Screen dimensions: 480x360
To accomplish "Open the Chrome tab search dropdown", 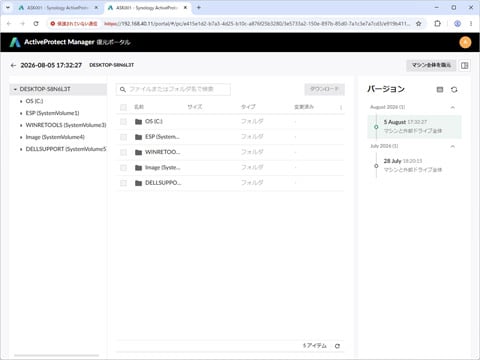I will (x=8, y=7).
